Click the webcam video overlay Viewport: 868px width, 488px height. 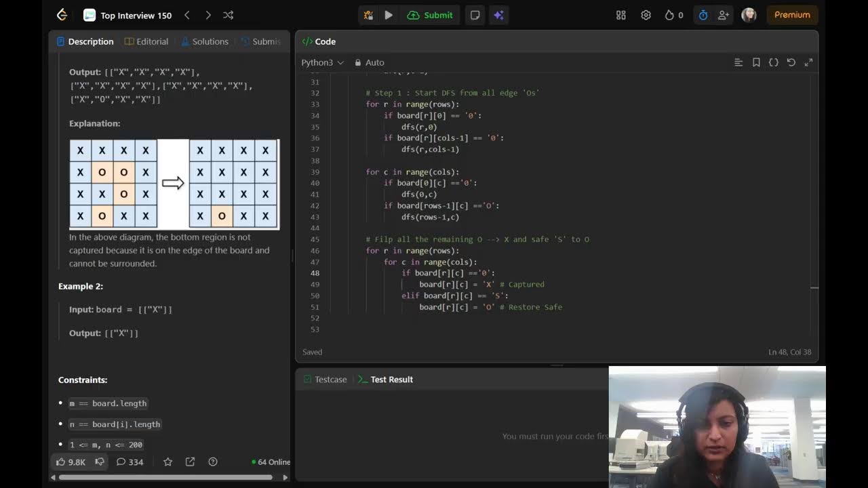click(x=717, y=427)
